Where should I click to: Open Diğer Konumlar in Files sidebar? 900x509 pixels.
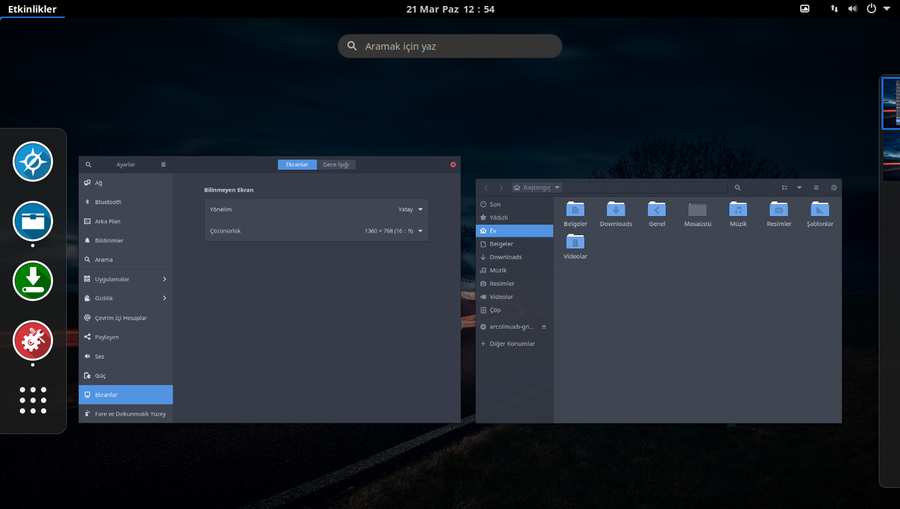point(511,343)
